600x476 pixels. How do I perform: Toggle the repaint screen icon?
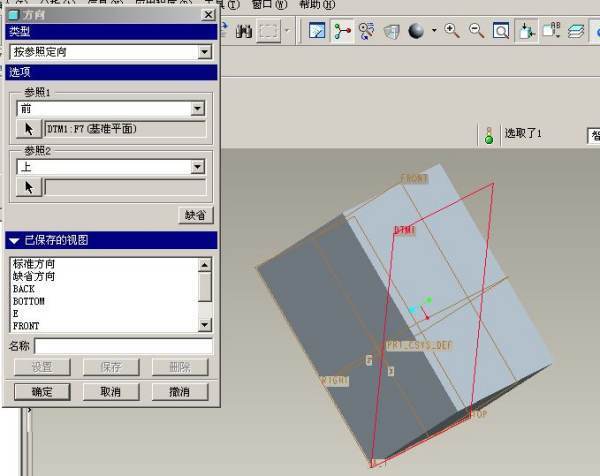tap(317, 31)
